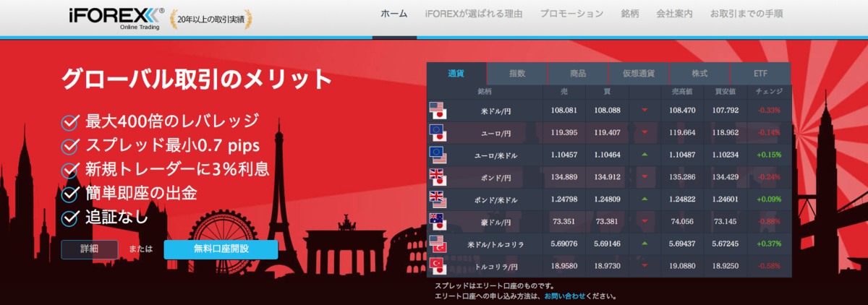The image size is (868, 305).
Task: Switch to the ETF tab
Action: (x=761, y=74)
